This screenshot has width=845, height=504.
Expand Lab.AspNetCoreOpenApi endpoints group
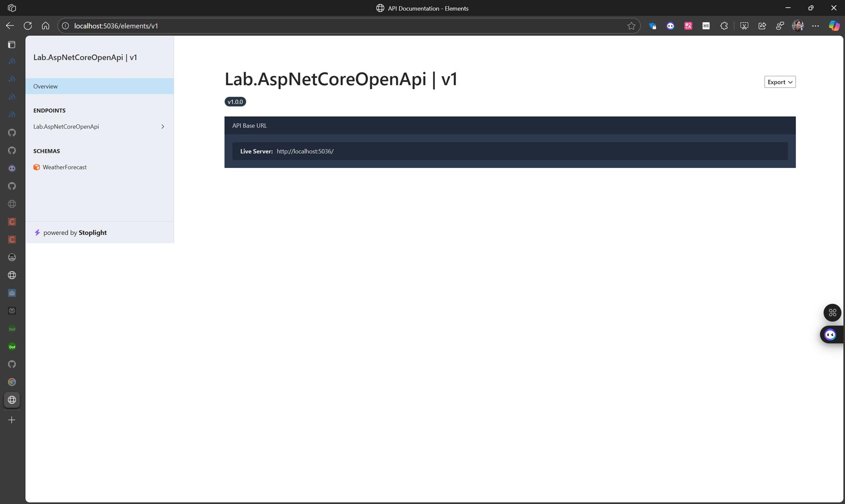(x=99, y=127)
